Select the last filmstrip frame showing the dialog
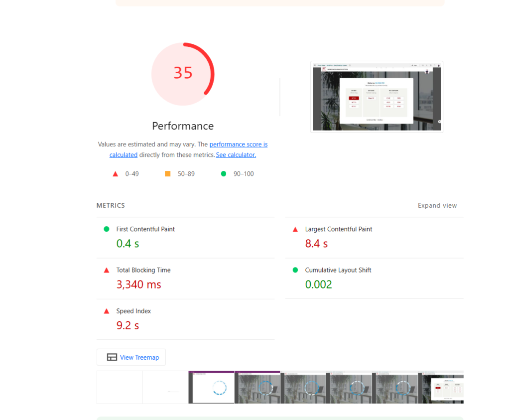510x420 pixels. tap(443, 387)
